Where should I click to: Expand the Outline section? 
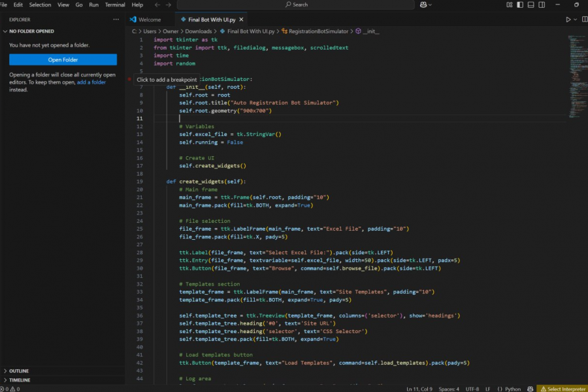point(20,371)
